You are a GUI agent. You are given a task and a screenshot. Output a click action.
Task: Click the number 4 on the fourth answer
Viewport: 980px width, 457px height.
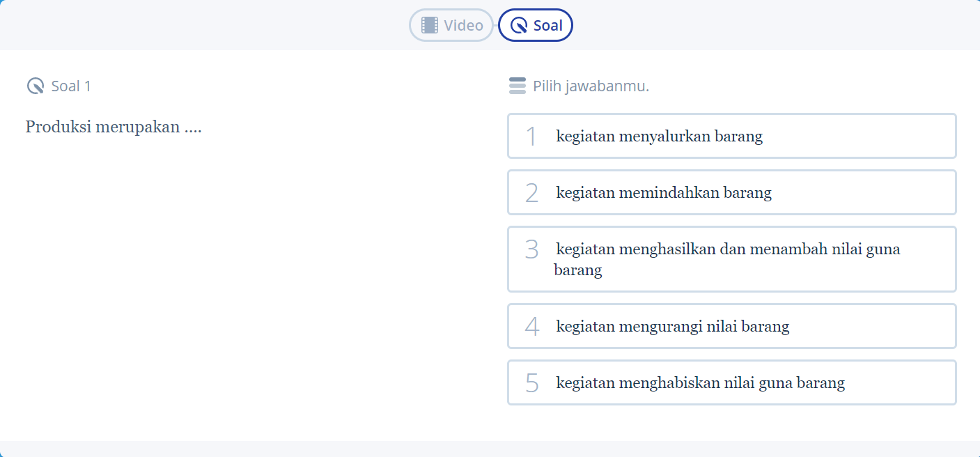click(531, 326)
